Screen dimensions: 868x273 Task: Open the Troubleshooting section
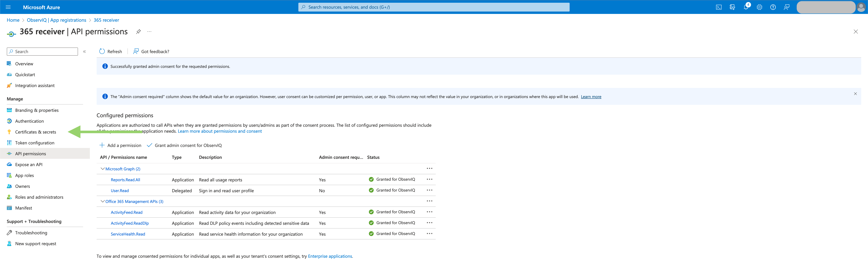(x=31, y=233)
